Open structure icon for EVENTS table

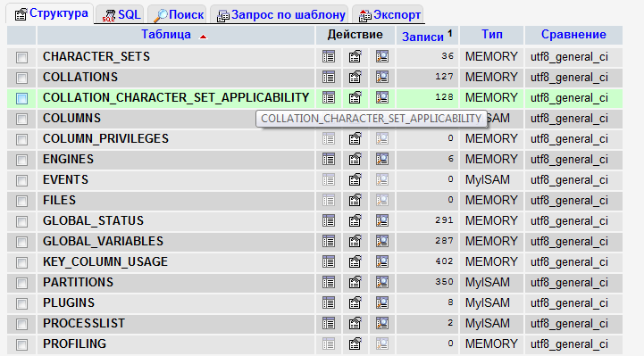(x=355, y=179)
